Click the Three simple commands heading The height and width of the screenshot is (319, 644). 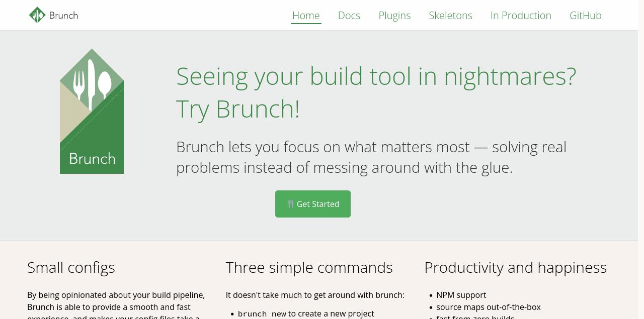tap(309, 267)
